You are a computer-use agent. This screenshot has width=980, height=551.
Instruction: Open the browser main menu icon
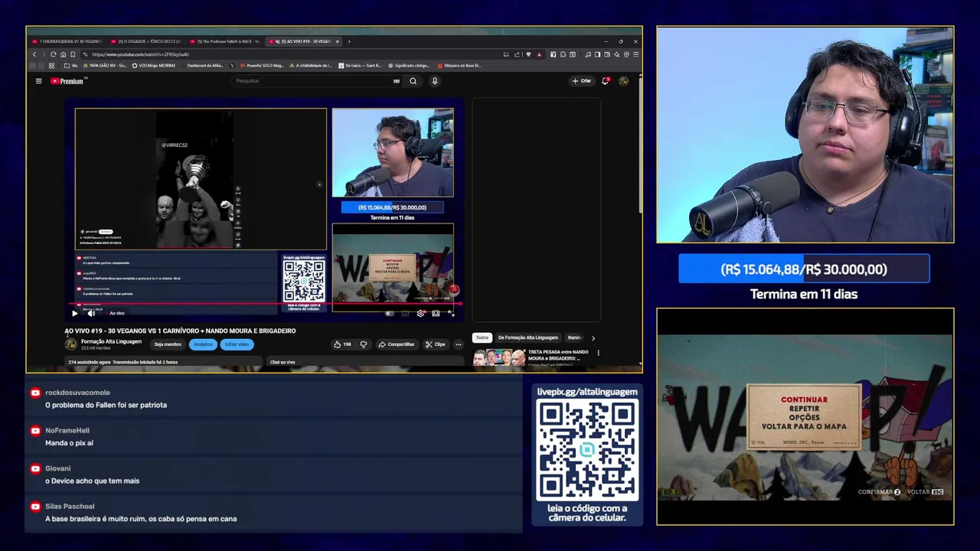coord(635,54)
